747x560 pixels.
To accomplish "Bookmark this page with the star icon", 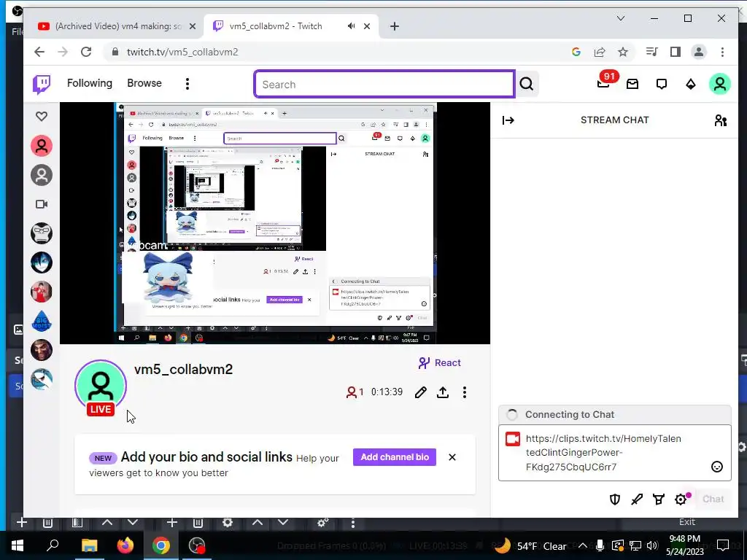I will click(x=623, y=52).
